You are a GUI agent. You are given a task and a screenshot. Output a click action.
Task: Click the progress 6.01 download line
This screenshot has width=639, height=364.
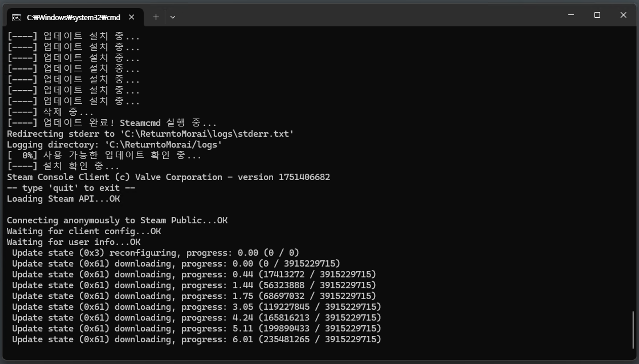click(196, 340)
